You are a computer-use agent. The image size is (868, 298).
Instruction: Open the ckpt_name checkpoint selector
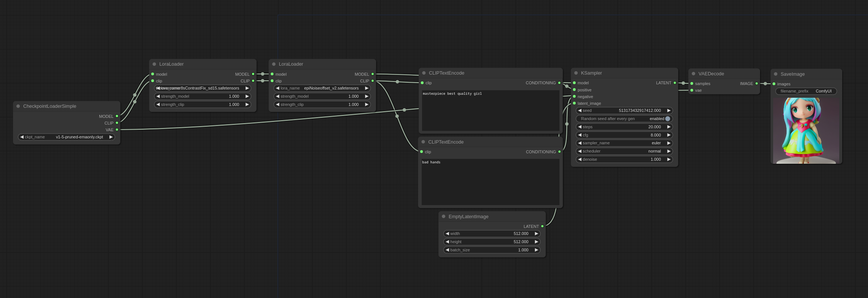click(x=66, y=137)
